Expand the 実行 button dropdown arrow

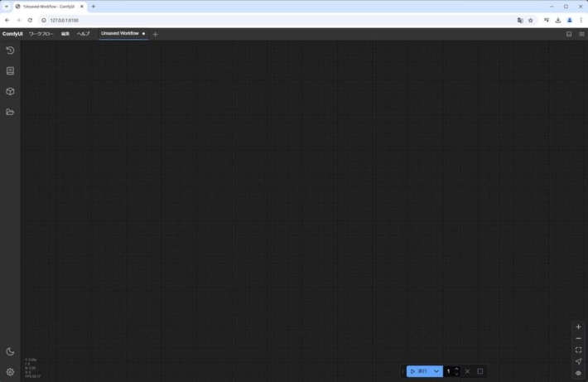coord(436,371)
